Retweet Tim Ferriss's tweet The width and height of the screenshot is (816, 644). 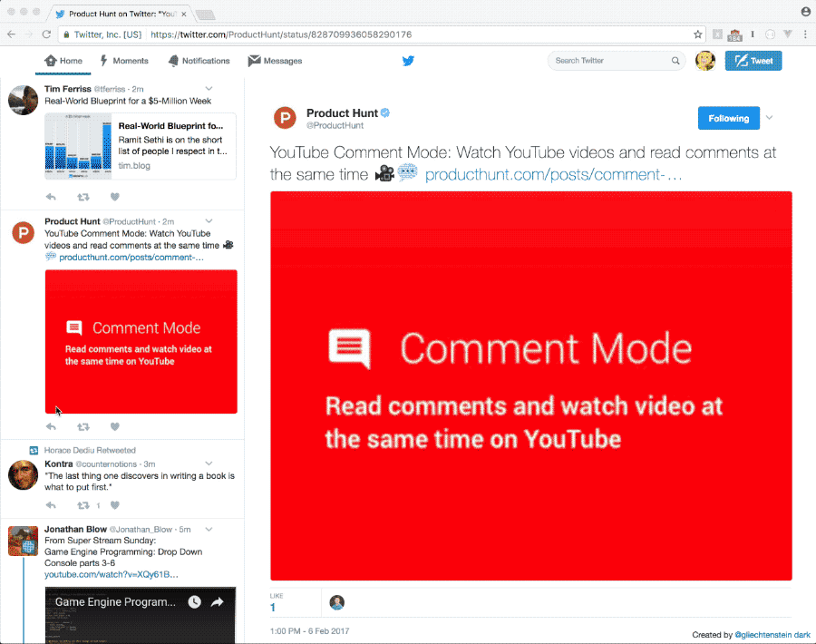(83, 197)
